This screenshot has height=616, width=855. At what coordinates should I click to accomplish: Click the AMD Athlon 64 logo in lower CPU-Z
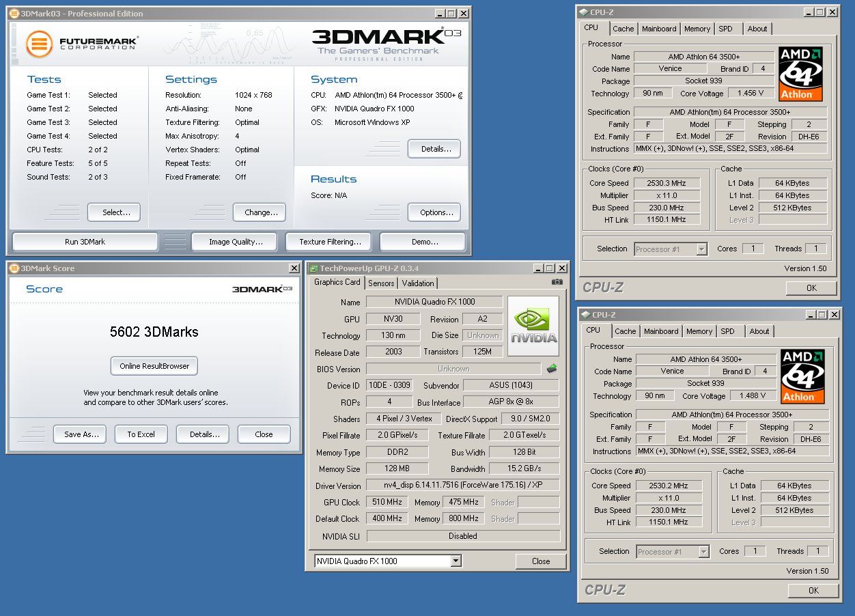pos(802,376)
